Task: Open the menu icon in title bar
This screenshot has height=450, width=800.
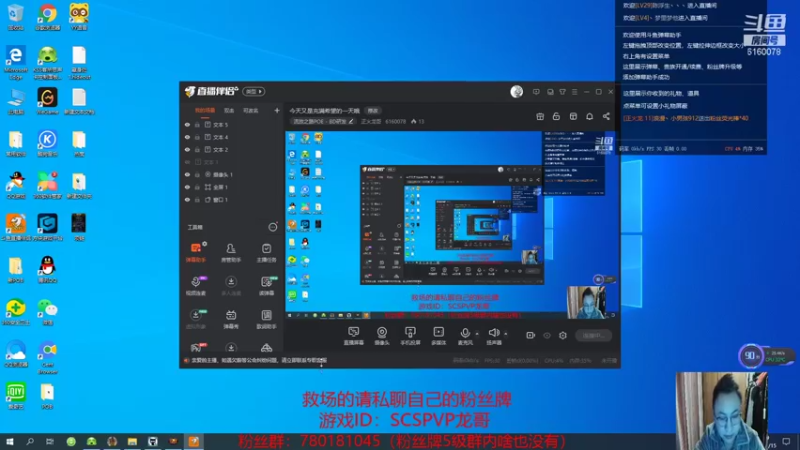Action: (574, 92)
